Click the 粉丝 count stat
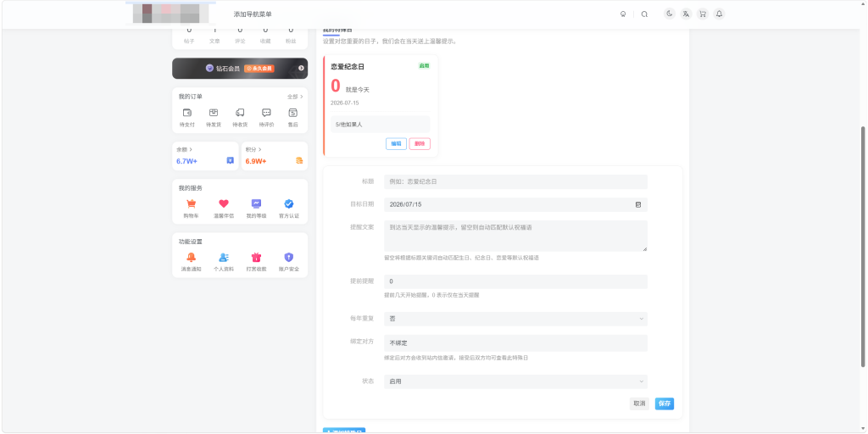 coord(291,36)
